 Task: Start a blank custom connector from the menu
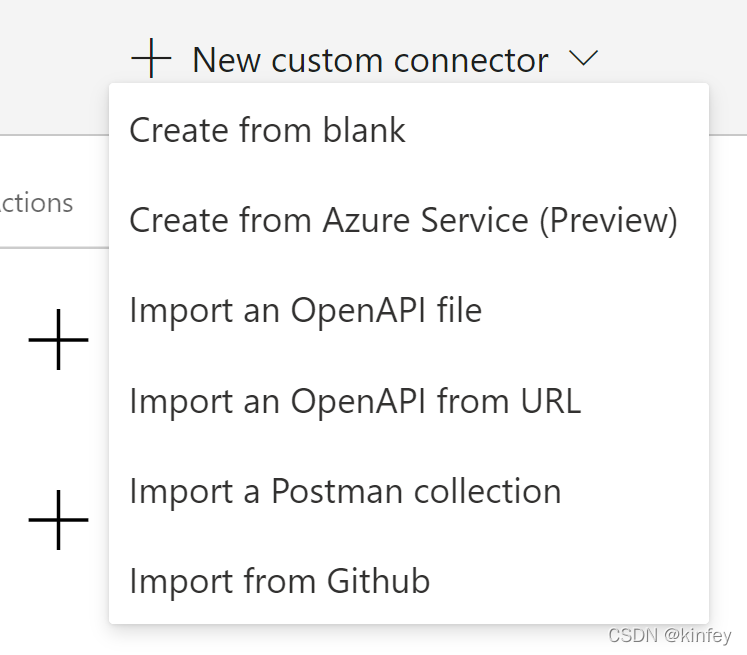click(267, 130)
